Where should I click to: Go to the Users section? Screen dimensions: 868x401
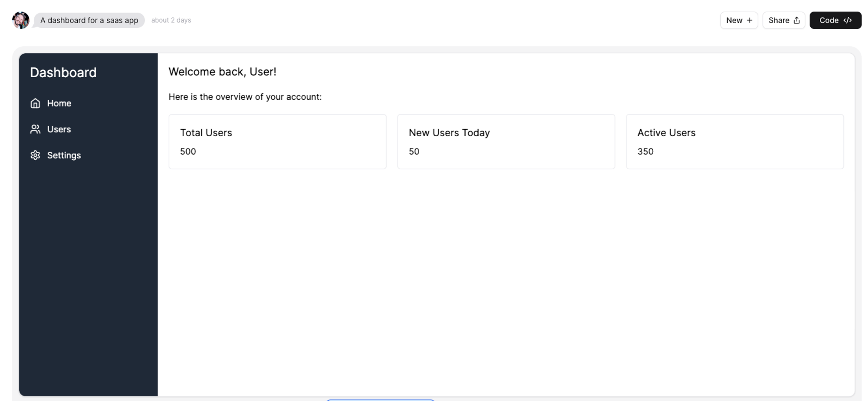point(59,129)
